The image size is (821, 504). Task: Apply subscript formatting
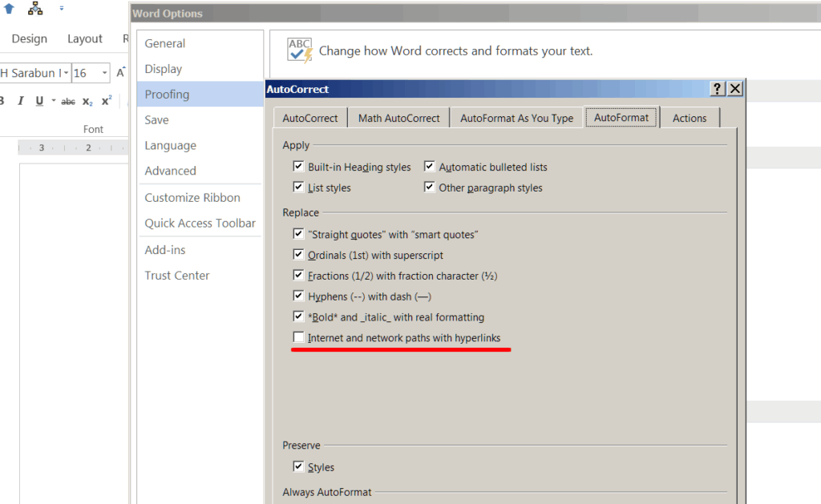tap(87, 102)
